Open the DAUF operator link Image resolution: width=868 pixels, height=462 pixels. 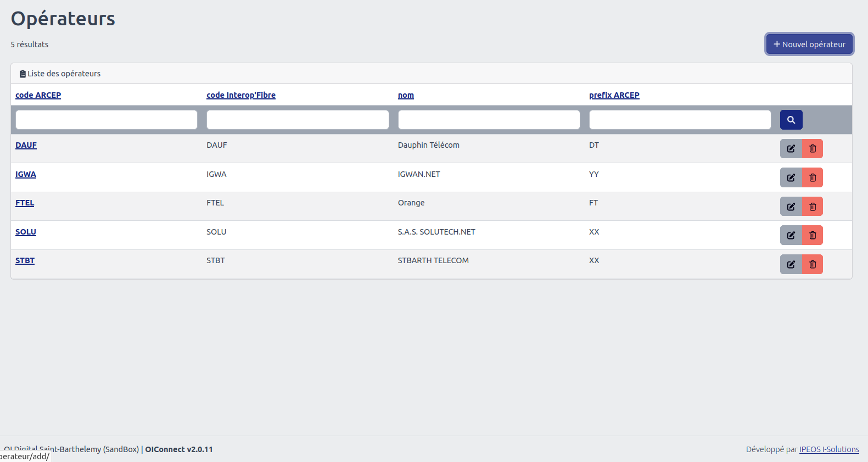click(x=26, y=145)
